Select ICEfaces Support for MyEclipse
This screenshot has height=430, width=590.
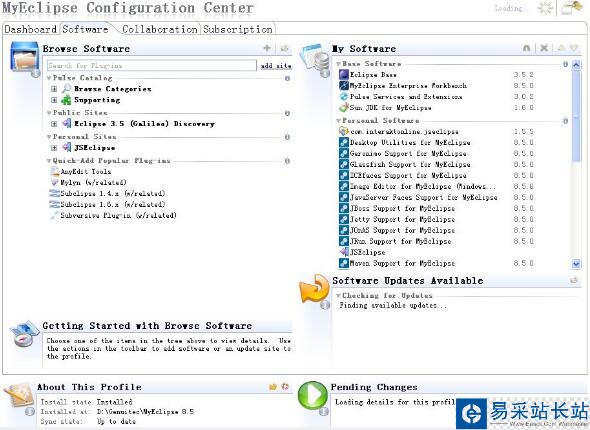408,175
